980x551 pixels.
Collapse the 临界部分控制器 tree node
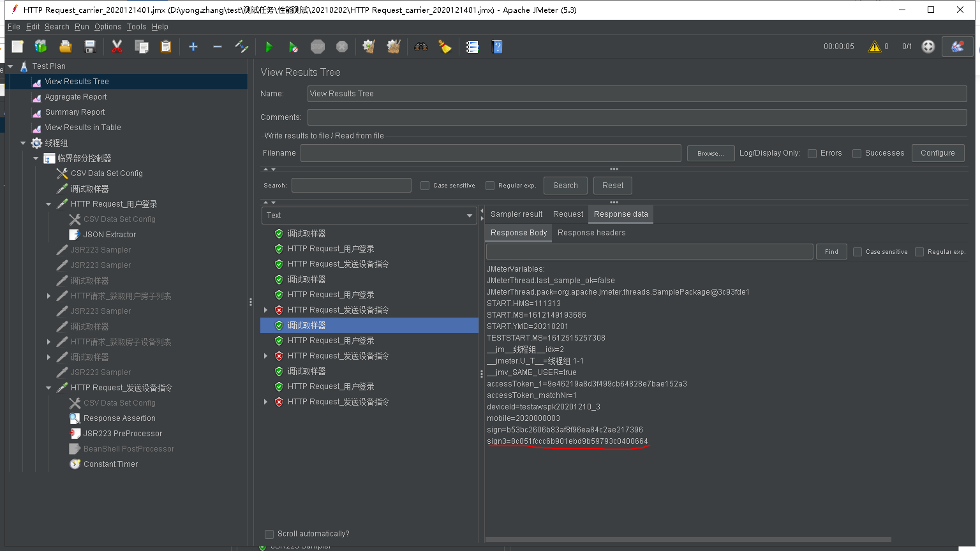coord(36,158)
